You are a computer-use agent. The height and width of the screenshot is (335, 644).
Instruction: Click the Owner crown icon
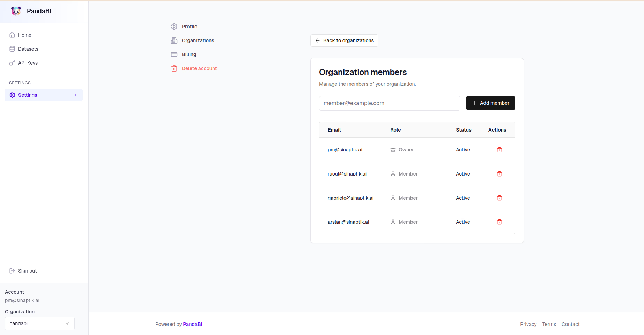pyautogui.click(x=393, y=150)
